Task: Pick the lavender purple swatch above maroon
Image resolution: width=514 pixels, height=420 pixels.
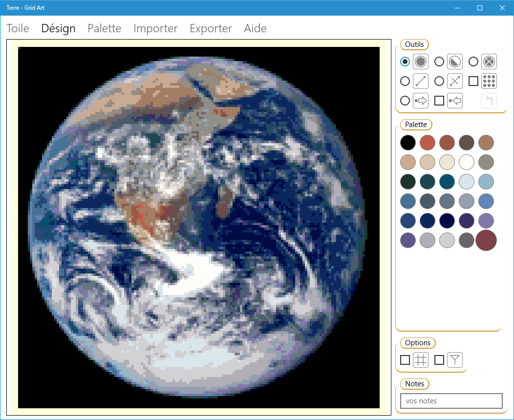Action: (x=486, y=220)
